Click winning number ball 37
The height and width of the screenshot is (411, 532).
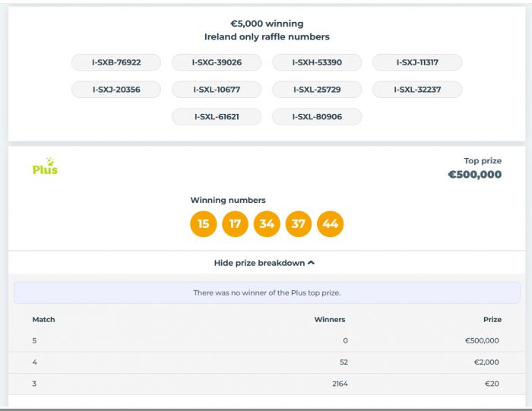299,224
